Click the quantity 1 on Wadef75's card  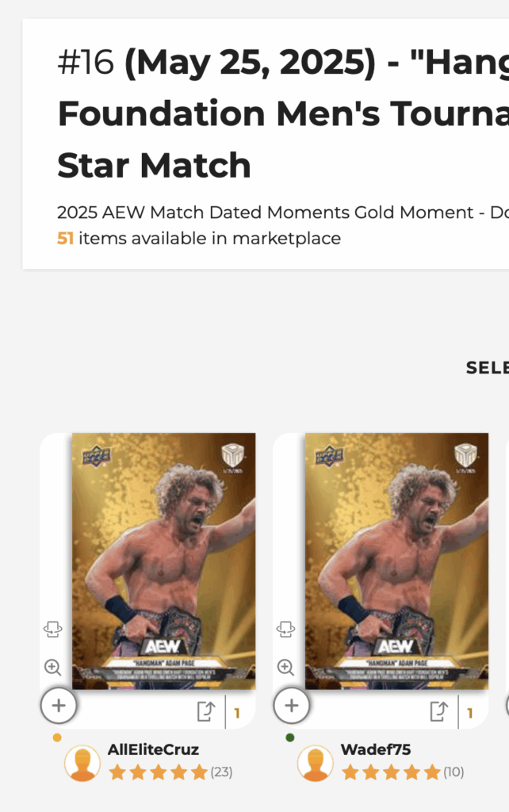tap(470, 714)
